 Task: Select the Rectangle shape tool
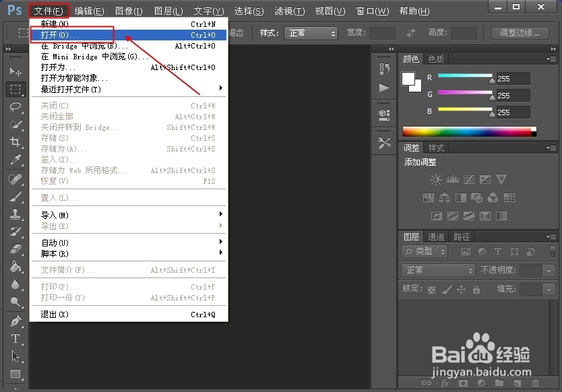tap(15, 374)
